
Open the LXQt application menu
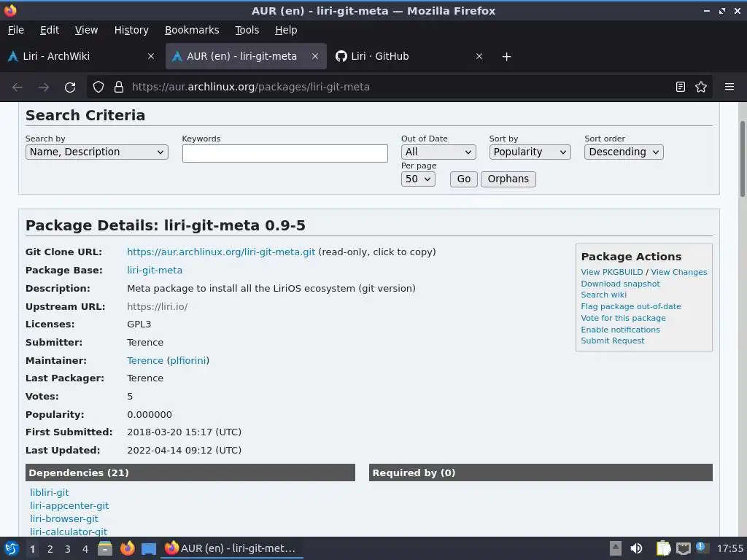coord(12,548)
